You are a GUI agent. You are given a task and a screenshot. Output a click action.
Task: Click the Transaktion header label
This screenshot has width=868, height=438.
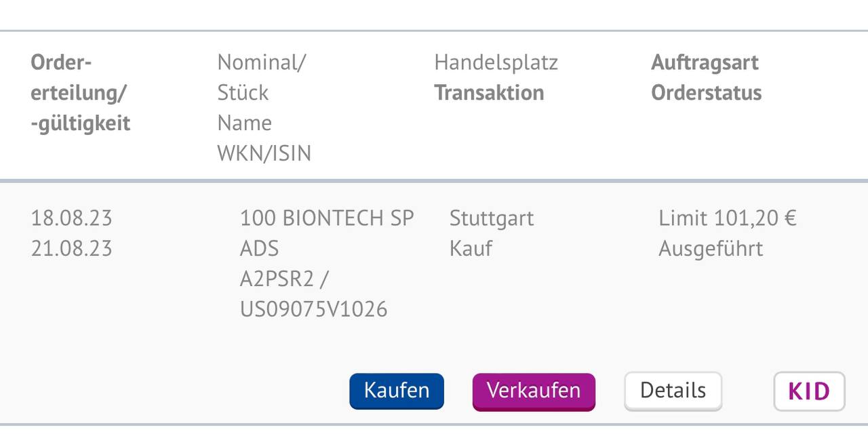(x=489, y=92)
